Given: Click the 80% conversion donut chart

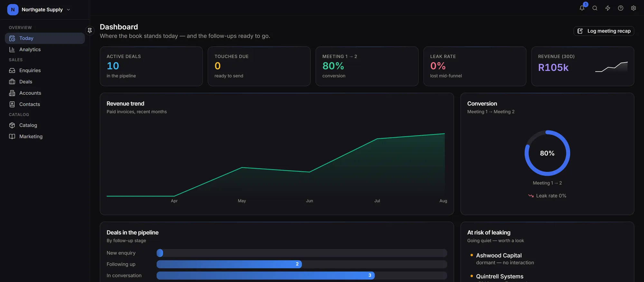Looking at the screenshot, I should [547, 153].
